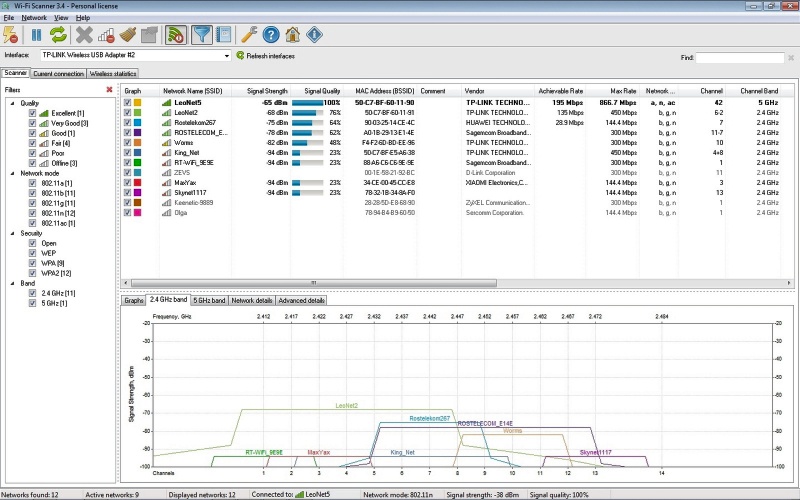This screenshot has height=500, width=800.
Task: Switch to the 5 GHz band tab
Action: [208, 300]
